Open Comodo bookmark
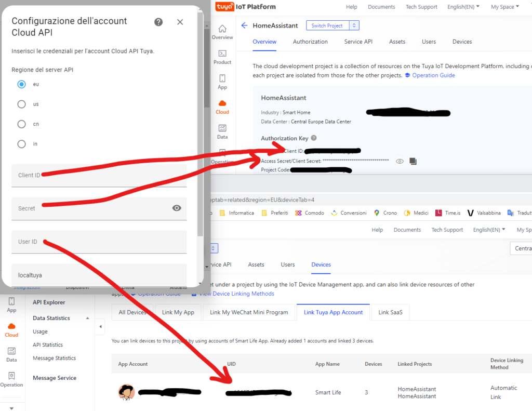 310,213
